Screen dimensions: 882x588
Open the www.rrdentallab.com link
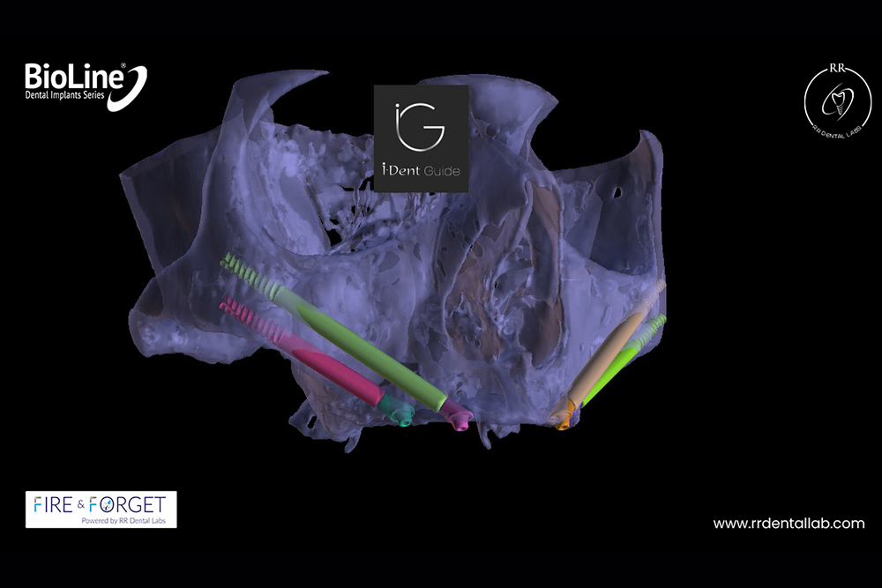pos(789,524)
